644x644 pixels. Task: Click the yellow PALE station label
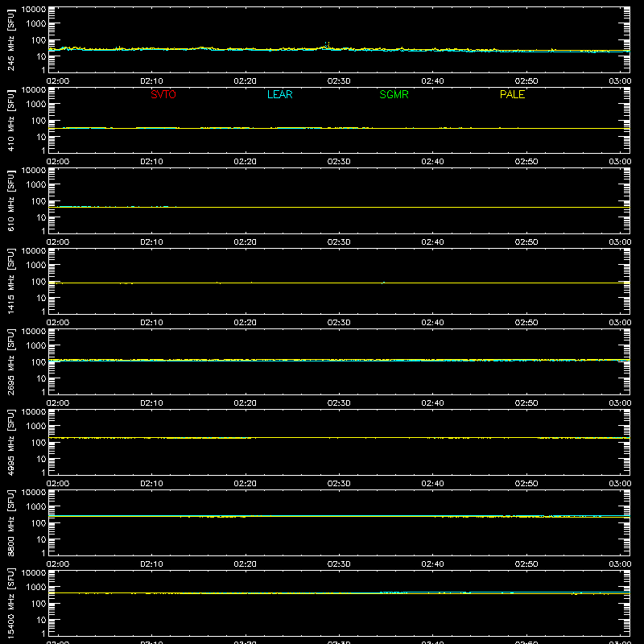point(512,94)
